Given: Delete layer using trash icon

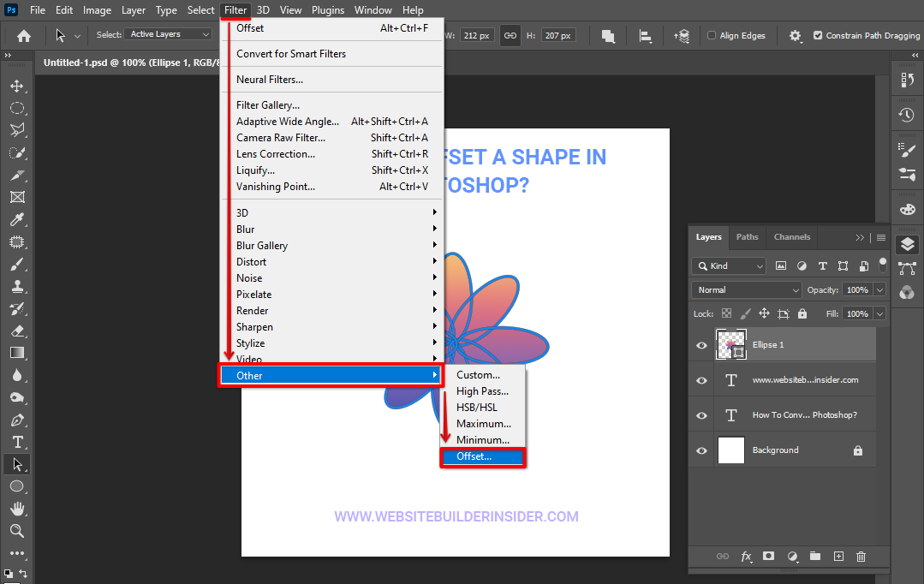Looking at the screenshot, I should (861, 557).
